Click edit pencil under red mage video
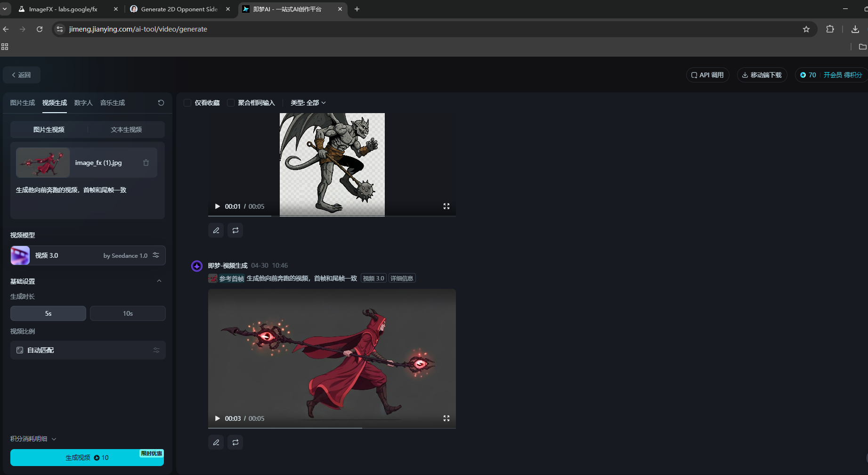The image size is (868, 475). pyautogui.click(x=216, y=442)
